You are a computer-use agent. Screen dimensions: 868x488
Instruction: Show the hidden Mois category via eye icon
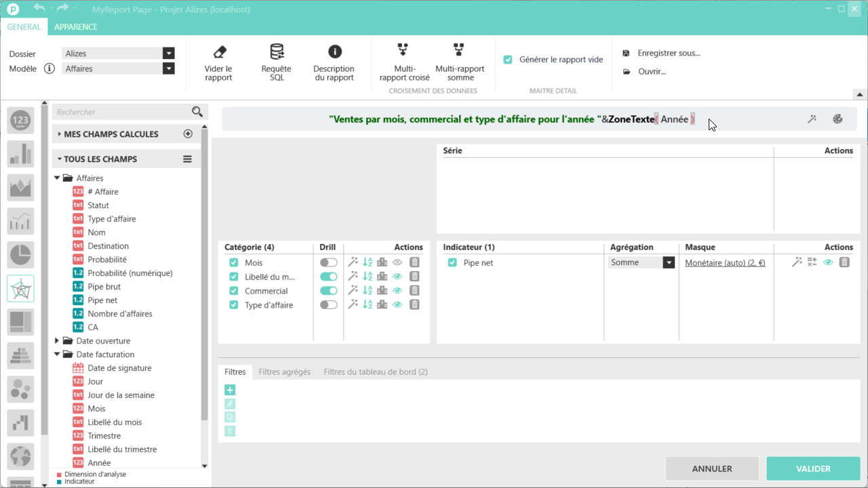click(x=397, y=262)
